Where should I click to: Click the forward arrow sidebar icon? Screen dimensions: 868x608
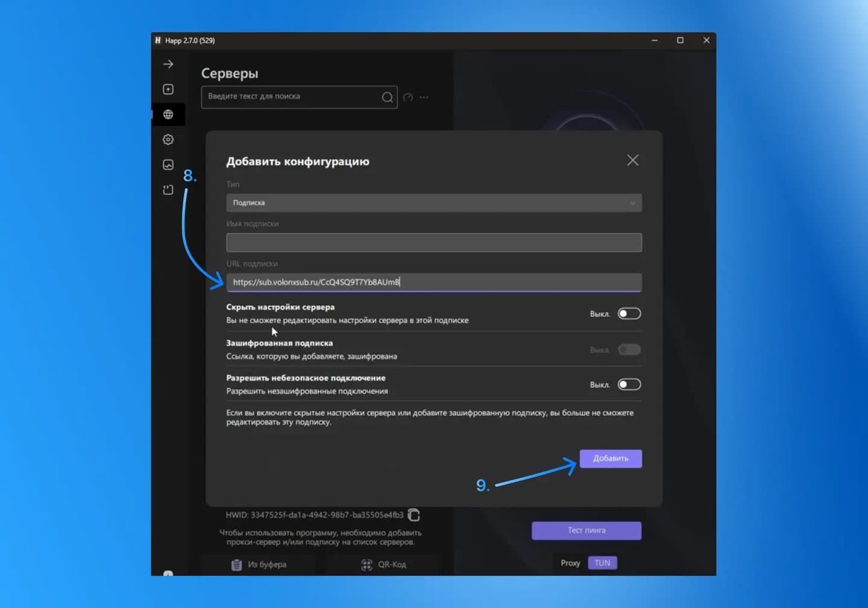coord(168,64)
